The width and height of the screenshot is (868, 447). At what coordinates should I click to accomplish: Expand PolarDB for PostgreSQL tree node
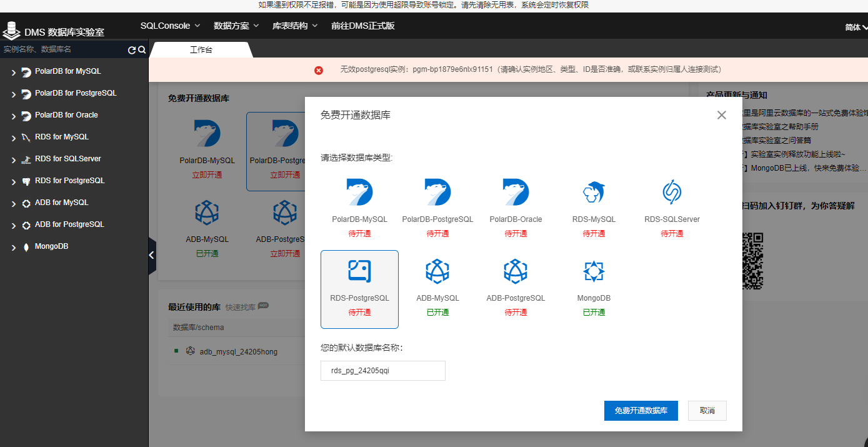(x=14, y=94)
